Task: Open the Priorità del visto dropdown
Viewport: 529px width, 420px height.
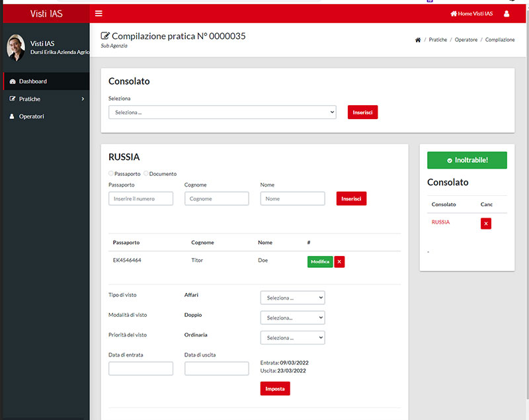Action: click(x=292, y=338)
